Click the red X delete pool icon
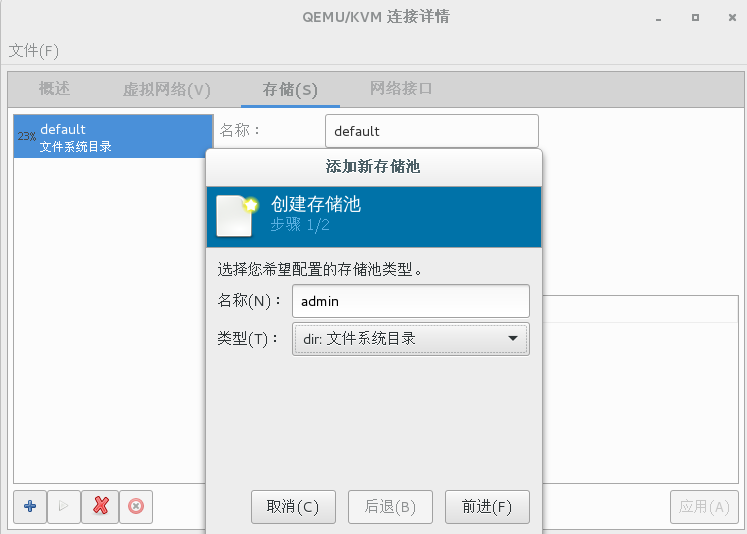The image size is (747, 534). (101, 506)
